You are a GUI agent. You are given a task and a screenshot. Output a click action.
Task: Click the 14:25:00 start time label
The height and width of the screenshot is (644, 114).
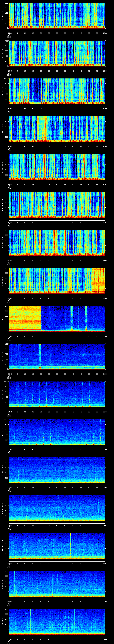[9, 450]
